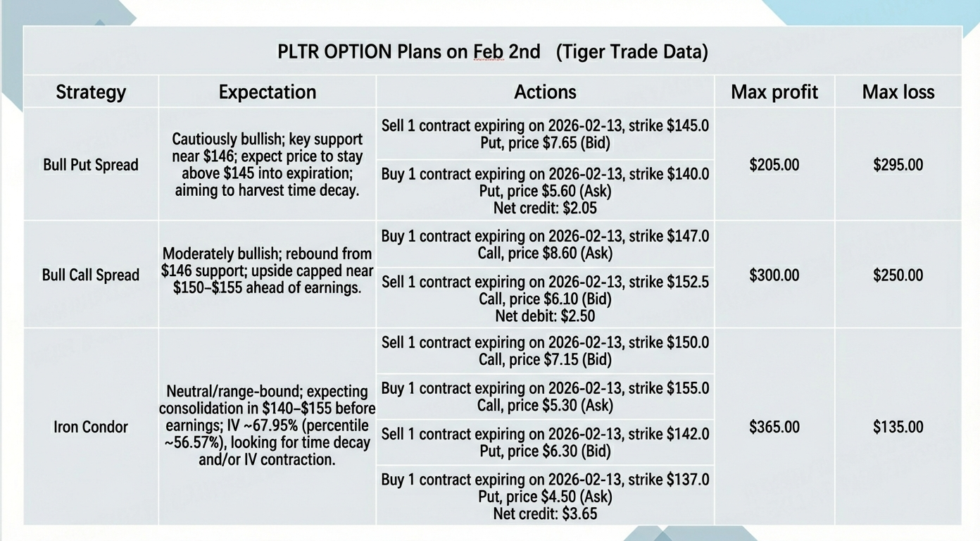Image resolution: width=980 pixels, height=541 pixels.
Task: Click the Bull Put Spread strategy cell
Action: [x=91, y=165]
